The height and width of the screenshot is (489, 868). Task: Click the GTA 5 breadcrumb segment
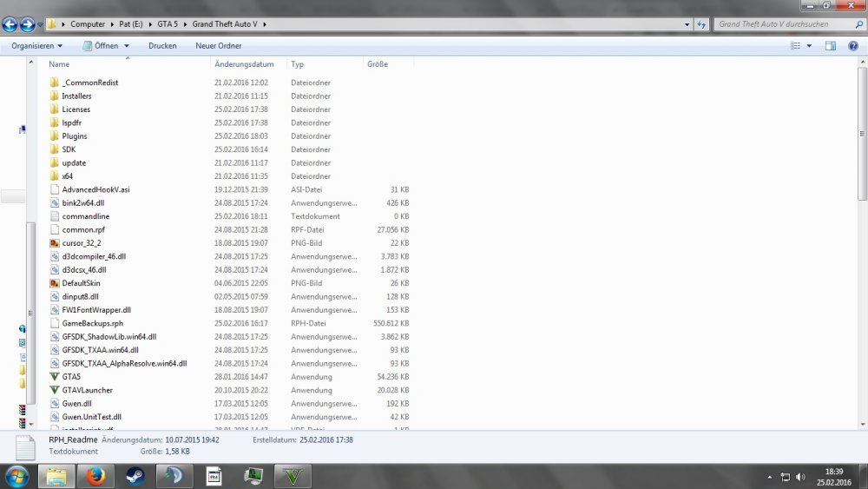(x=168, y=24)
